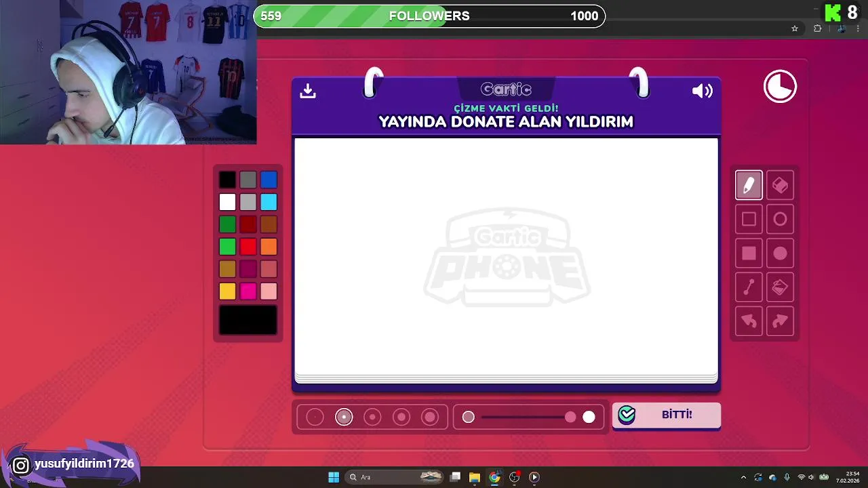The image size is (868, 488).
Task: Select the eraser tool
Action: pos(780,185)
